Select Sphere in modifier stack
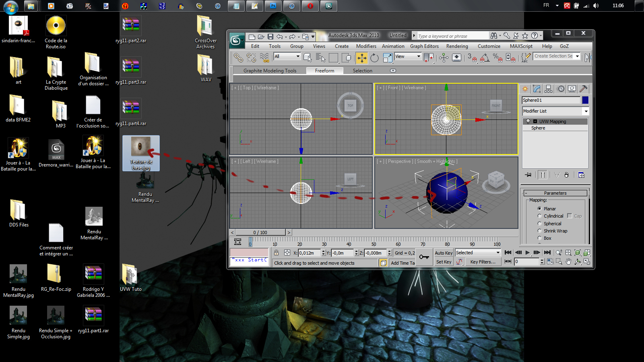 coord(538,128)
